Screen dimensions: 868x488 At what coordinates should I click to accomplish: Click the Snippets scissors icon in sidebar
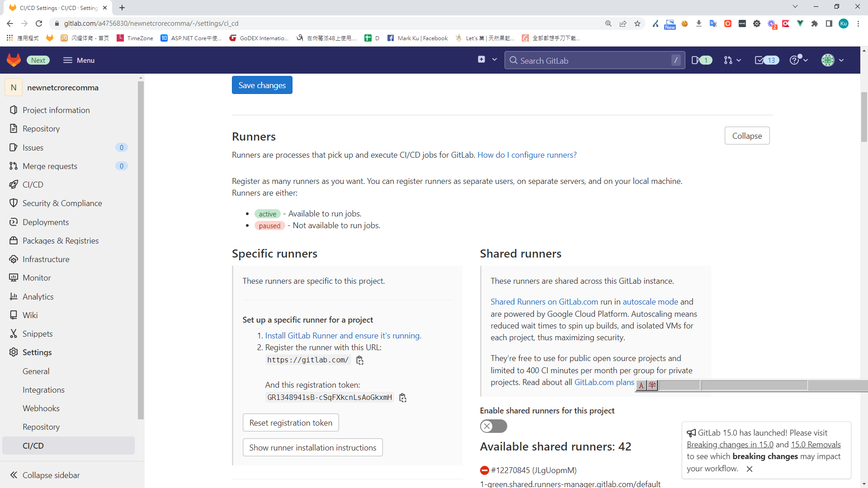click(14, 333)
